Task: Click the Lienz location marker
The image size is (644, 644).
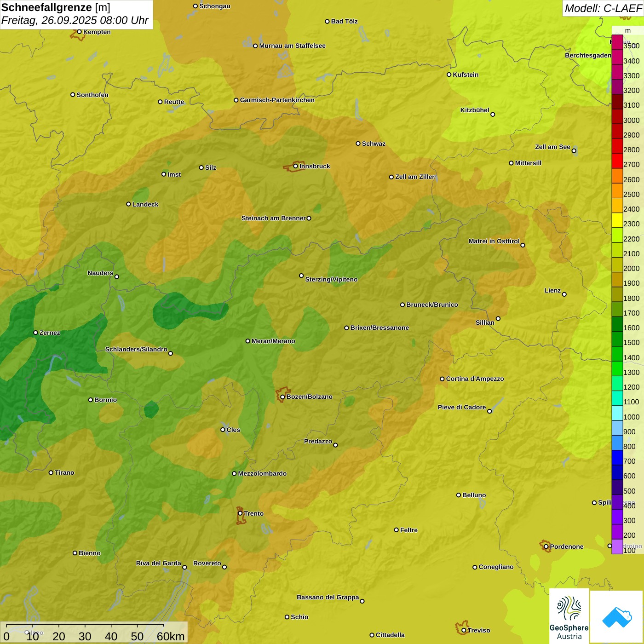Action: pyautogui.click(x=564, y=294)
